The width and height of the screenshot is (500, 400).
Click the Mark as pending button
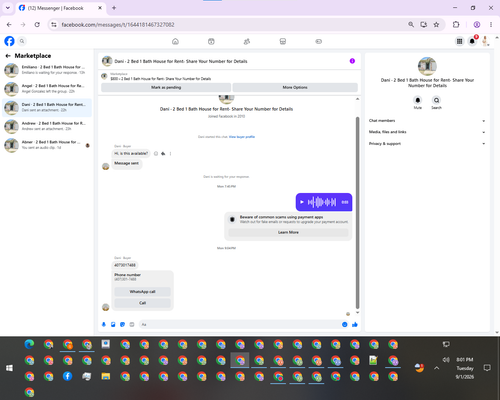(x=166, y=87)
